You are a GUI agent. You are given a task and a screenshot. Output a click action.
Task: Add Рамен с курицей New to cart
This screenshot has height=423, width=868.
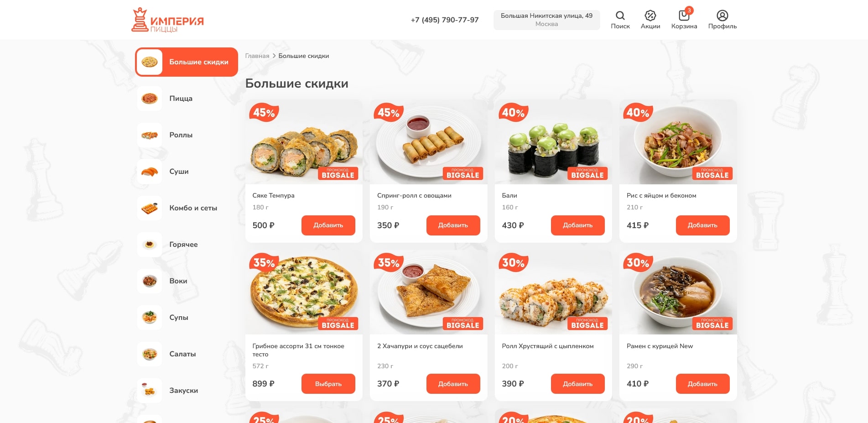click(x=702, y=384)
